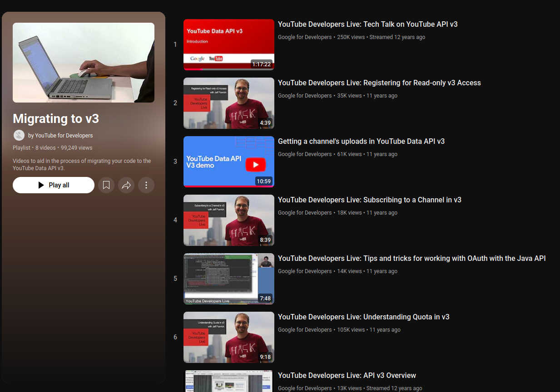Click Google for Developers under Getting a channel's uploads

tap(305, 154)
